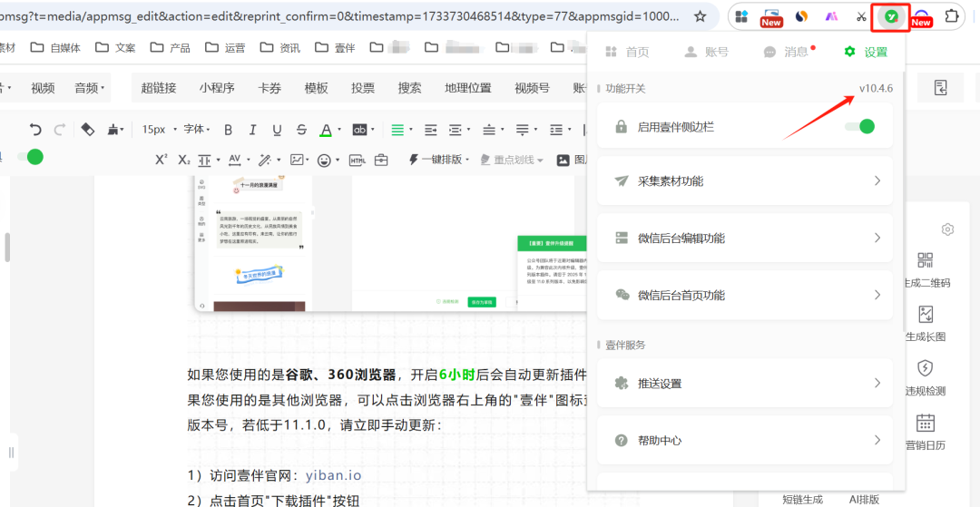Open the 重点划线 dropdown
Screen dimensions: 980x507
pos(512,160)
